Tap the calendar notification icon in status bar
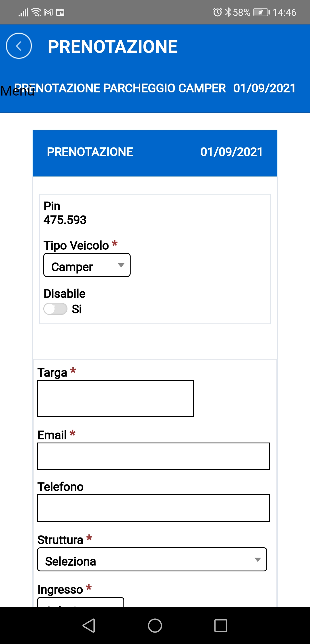Viewport: 310px width, 644px height. coord(60,12)
